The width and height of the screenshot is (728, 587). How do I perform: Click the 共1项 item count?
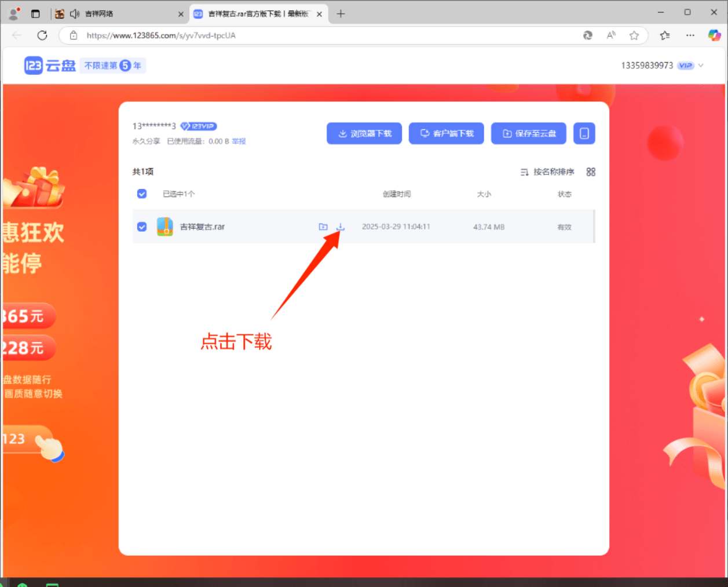coord(142,172)
